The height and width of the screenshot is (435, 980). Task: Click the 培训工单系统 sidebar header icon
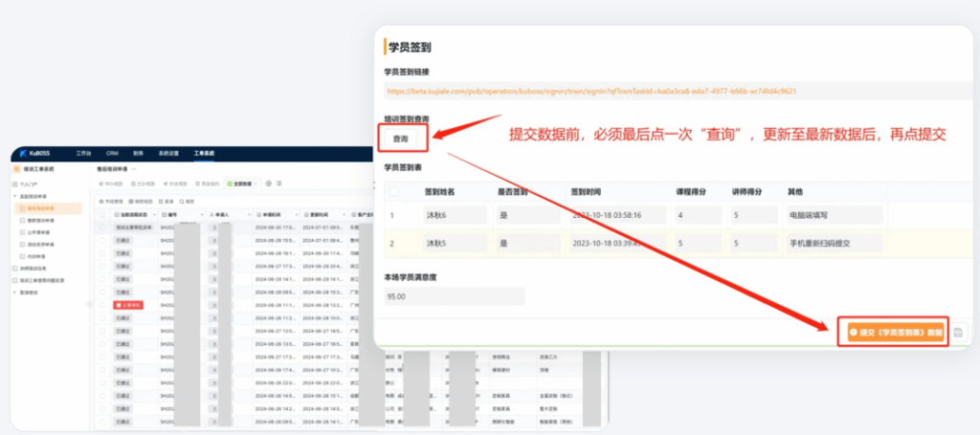coord(16,168)
